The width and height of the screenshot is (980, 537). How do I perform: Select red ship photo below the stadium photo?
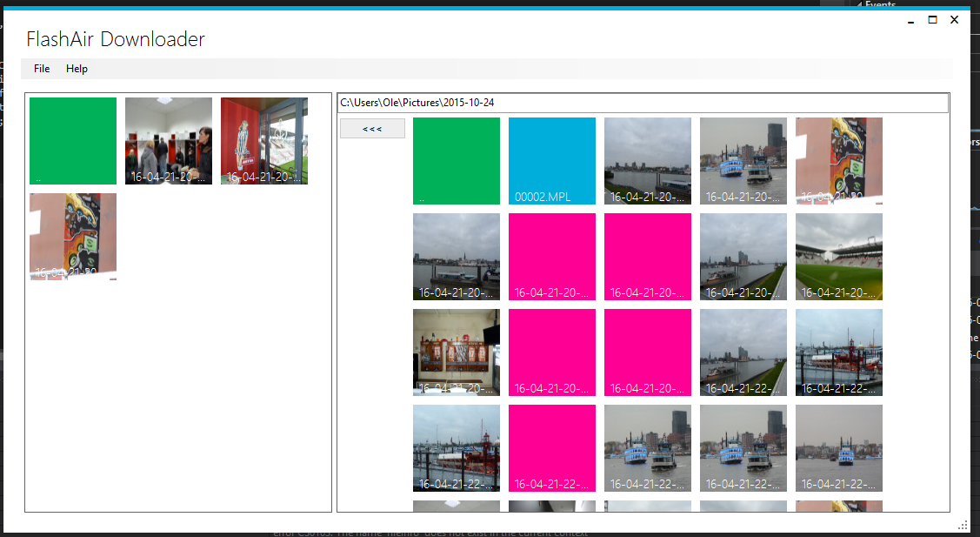click(839, 352)
